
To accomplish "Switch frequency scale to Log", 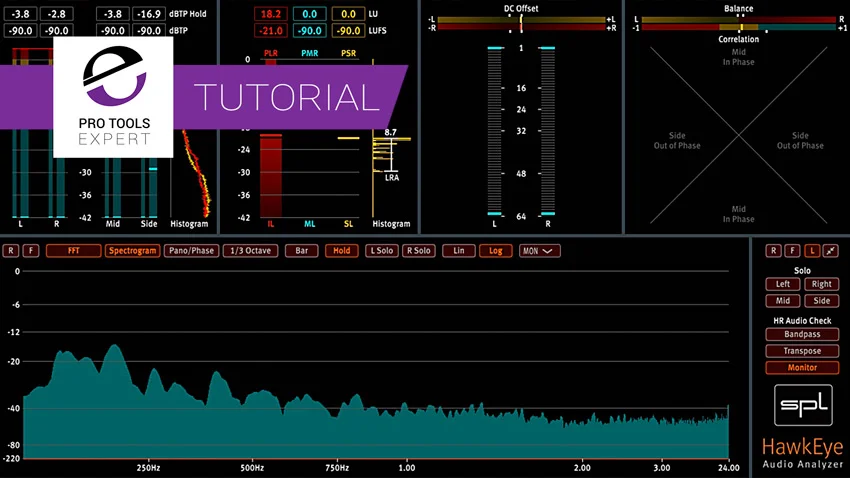I will click(x=495, y=250).
